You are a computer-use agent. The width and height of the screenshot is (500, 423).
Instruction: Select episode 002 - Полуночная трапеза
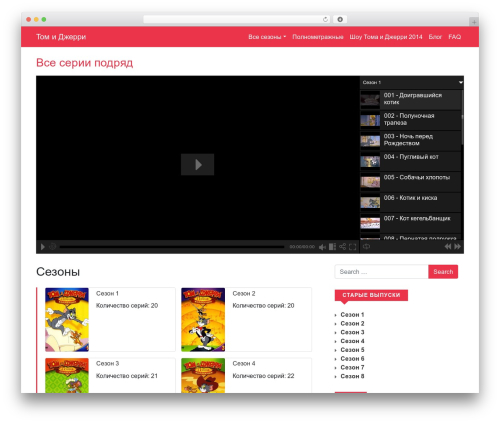coord(411,120)
